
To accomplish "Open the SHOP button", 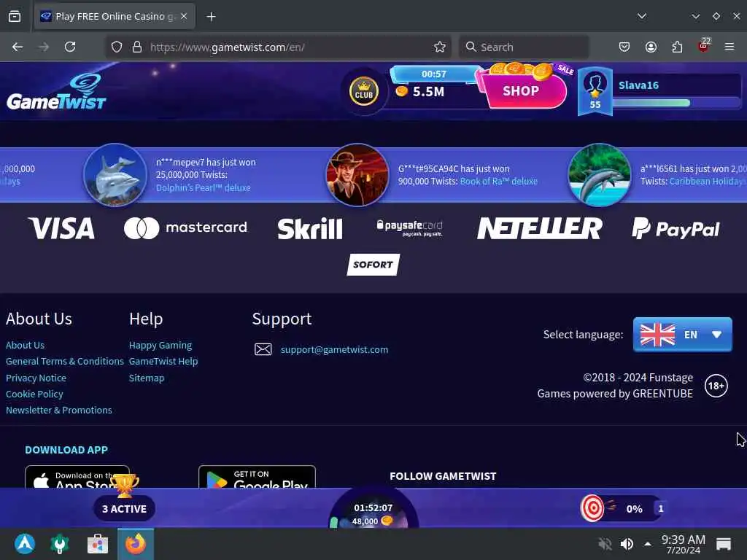I will [x=521, y=90].
